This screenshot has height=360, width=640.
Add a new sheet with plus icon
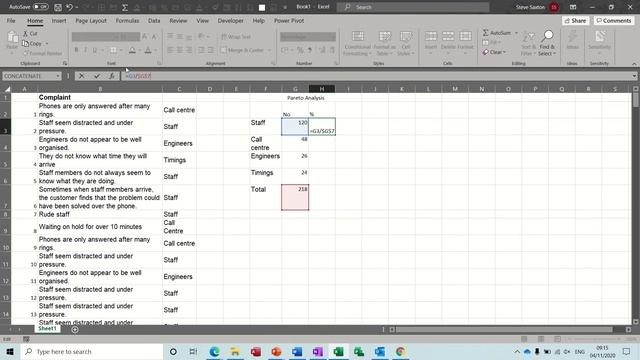75,329
